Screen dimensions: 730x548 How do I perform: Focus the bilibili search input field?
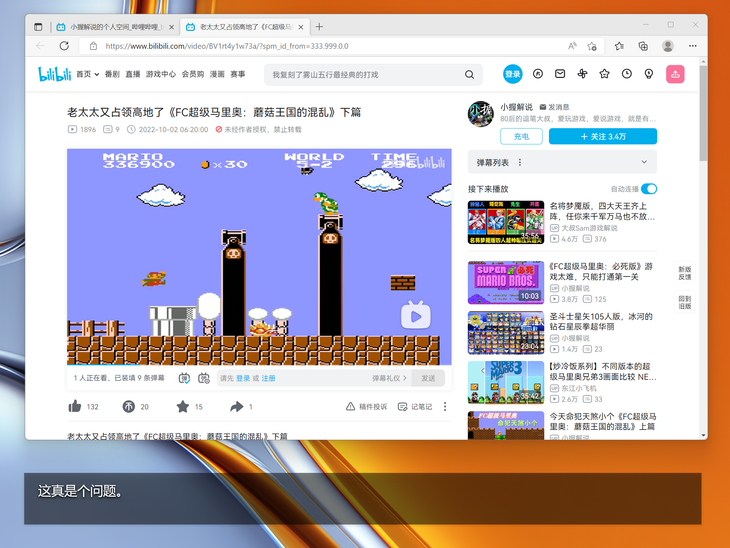click(365, 74)
